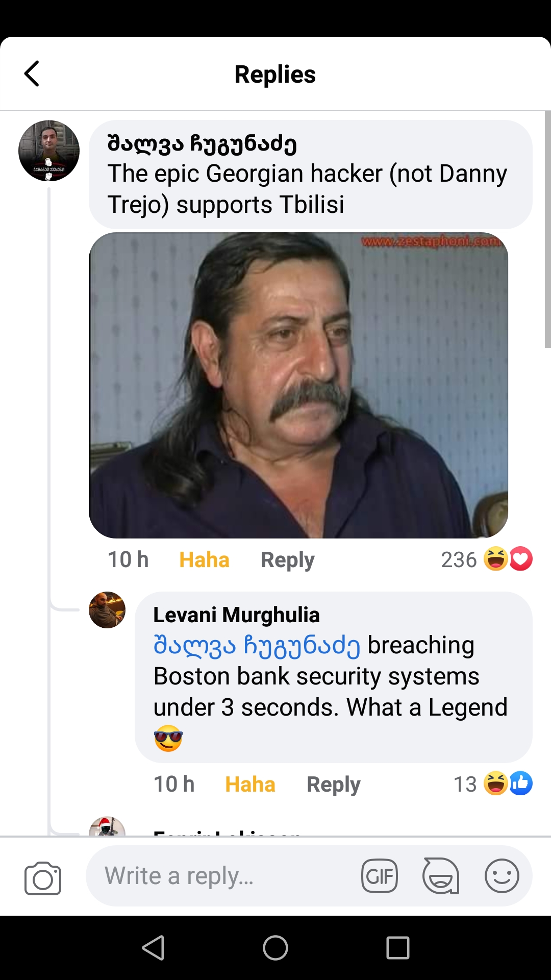
Task: Open the GIF picker
Action: [379, 876]
